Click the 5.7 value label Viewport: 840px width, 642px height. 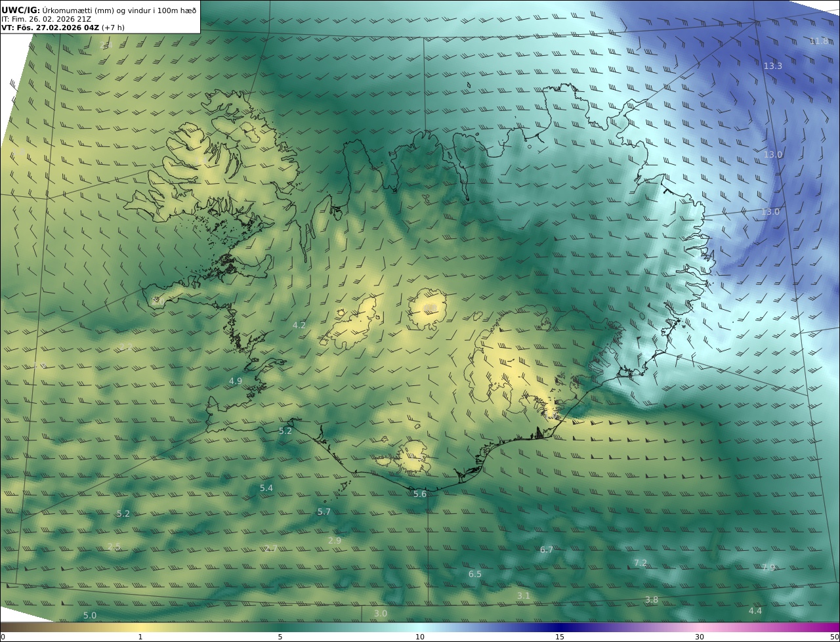click(324, 512)
